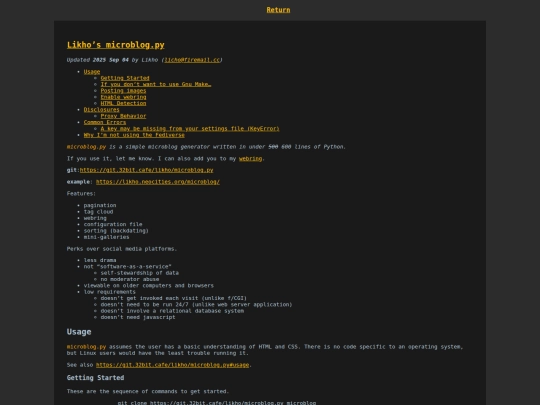Click the 'configuration file' feature item
The width and height of the screenshot is (540, 405).
(x=113, y=224)
